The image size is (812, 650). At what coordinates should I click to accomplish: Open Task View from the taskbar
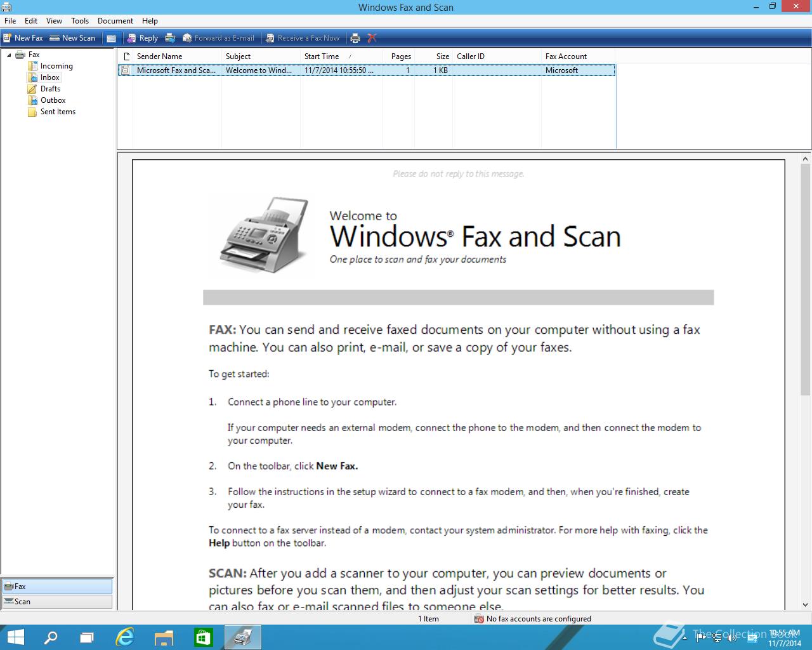(x=87, y=637)
